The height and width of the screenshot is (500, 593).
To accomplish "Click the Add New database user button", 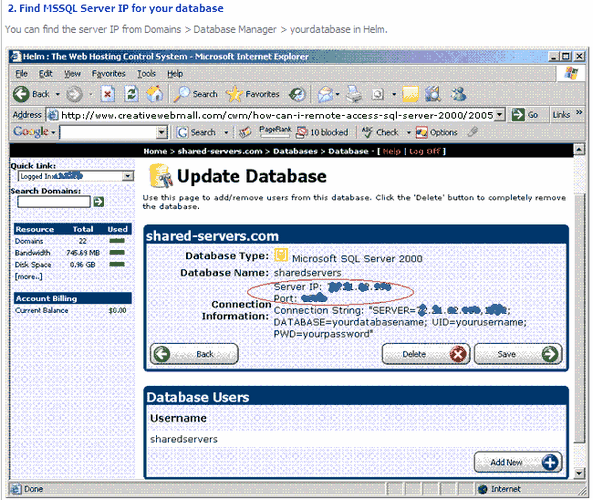I will pos(518,462).
